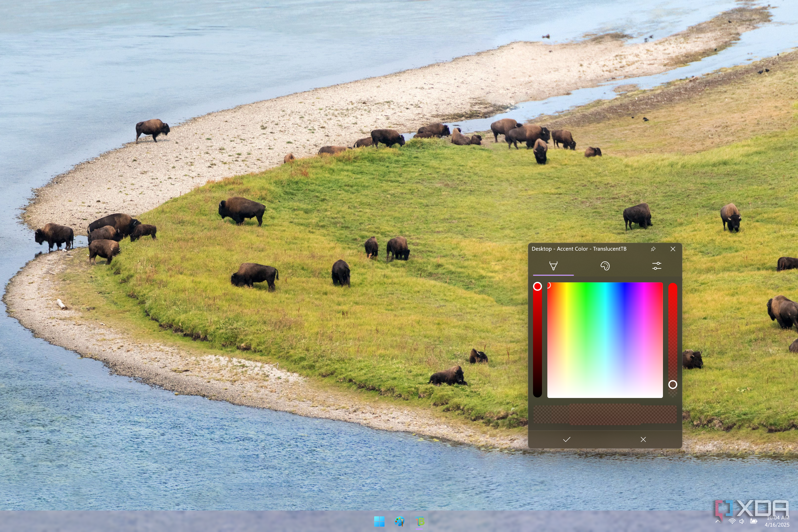The height and width of the screenshot is (532, 798).
Task: Close the Accent Color TranslucentTB window
Action: [x=672, y=249]
